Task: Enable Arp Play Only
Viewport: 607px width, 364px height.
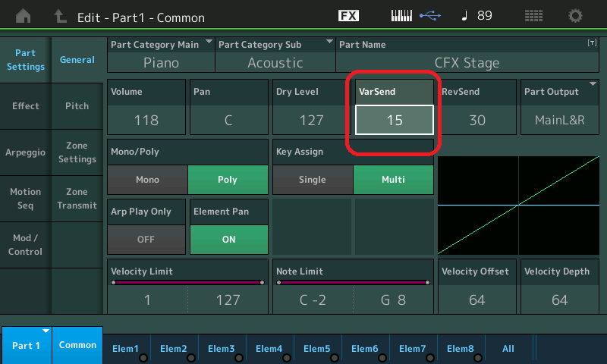Action: pyautogui.click(x=147, y=239)
